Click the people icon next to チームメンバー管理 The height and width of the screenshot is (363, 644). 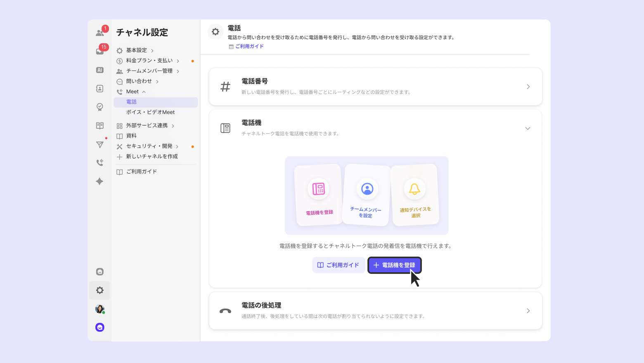[x=120, y=71]
